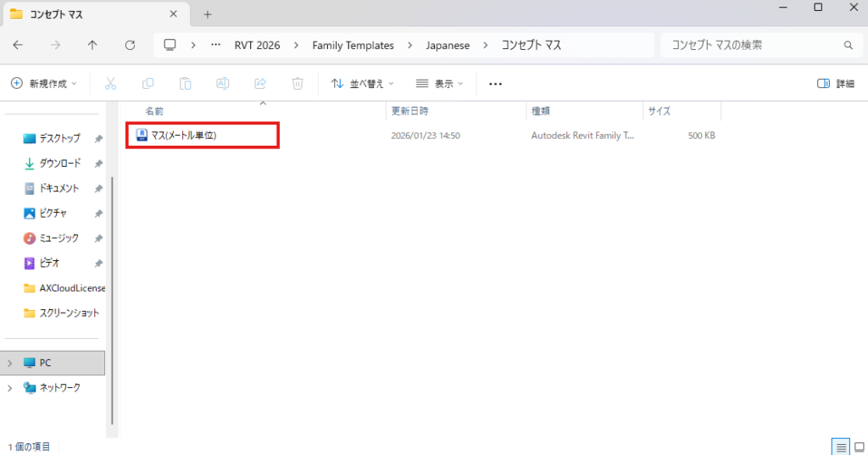The width and height of the screenshot is (868, 455).
Task: Open the 並べ替え sort dropdown
Action: (x=363, y=84)
